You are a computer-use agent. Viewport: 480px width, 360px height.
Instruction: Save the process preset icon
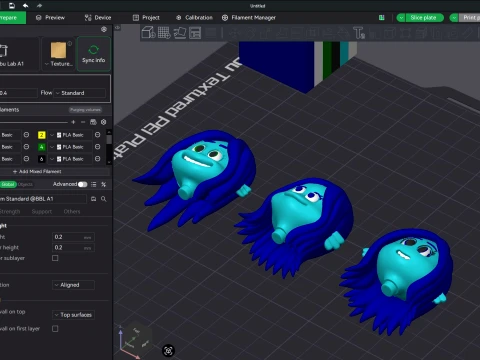(94, 199)
